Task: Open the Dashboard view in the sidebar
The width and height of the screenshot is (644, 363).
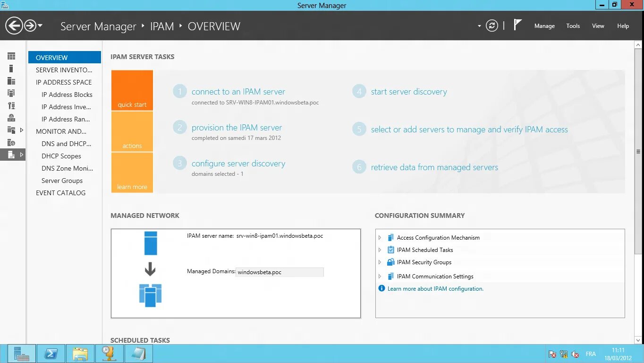Action: (x=11, y=56)
